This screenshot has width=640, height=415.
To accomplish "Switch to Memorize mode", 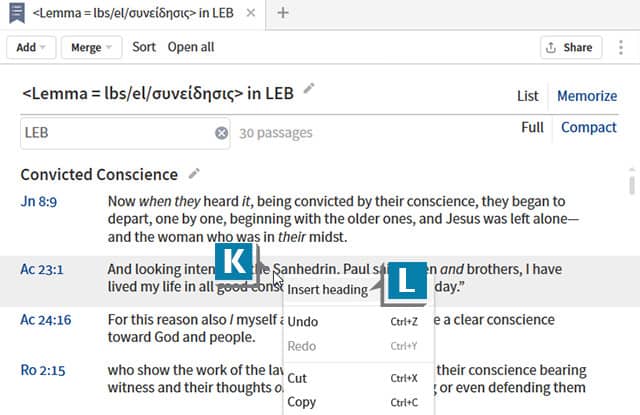I will click(x=587, y=96).
